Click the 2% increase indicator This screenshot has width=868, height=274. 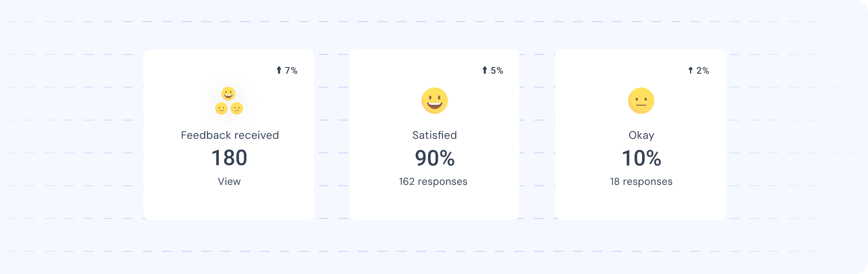702,71
